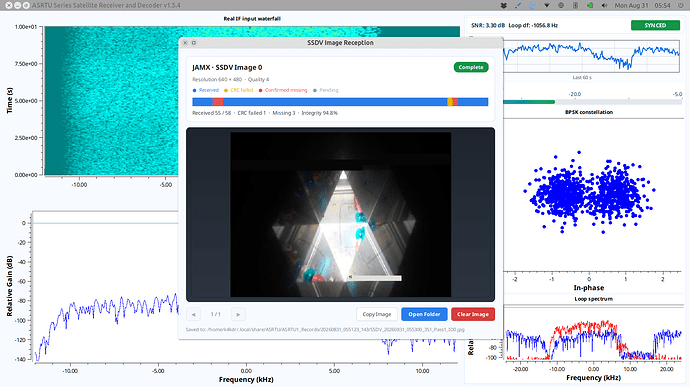This screenshot has width=690, height=387.
Task: Click the 'Saved to:' file path line
Action: click(x=325, y=329)
